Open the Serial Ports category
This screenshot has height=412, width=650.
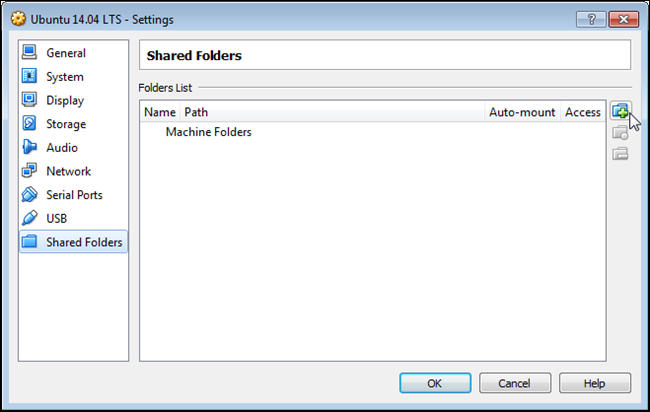[74, 195]
